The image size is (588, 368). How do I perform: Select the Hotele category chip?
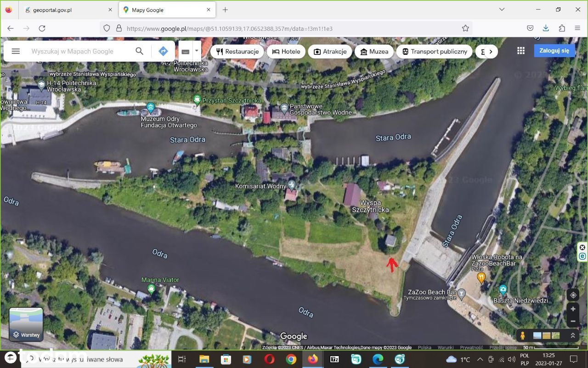[x=286, y=52]
